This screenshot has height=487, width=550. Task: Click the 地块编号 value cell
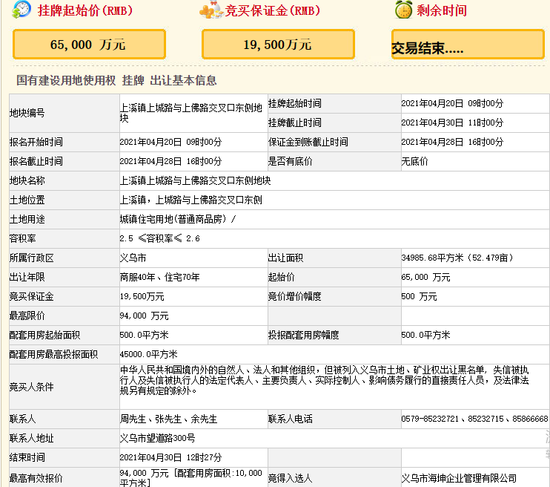click(193, 113)
